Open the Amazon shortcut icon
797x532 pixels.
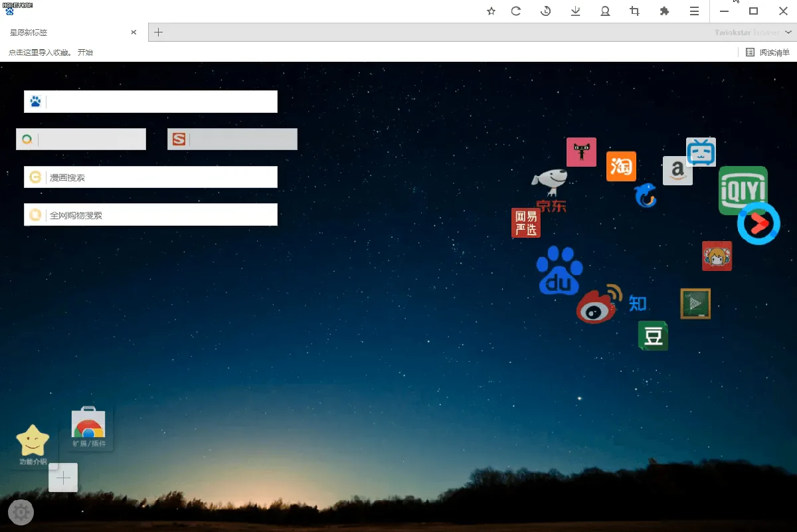coord(677,171)
